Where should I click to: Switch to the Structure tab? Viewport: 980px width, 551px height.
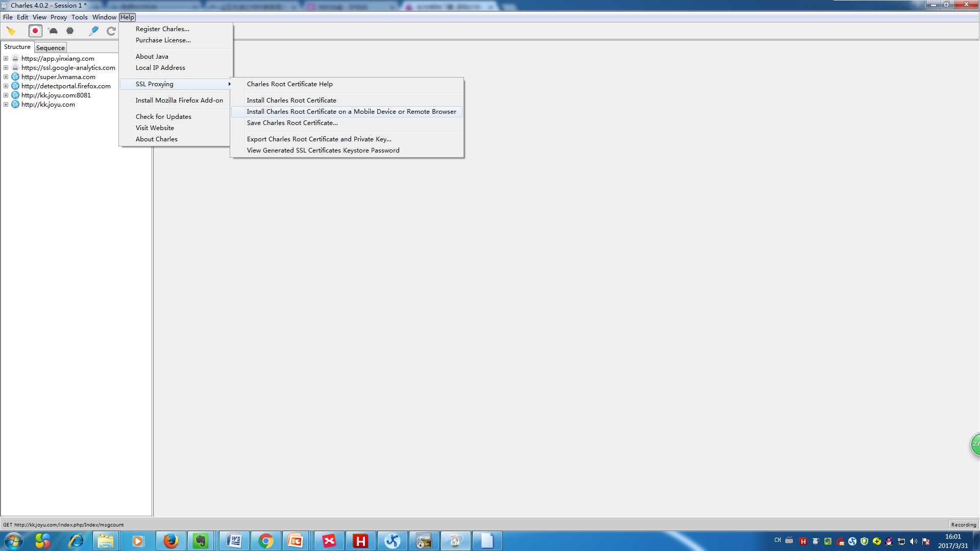tap(16, 47)
